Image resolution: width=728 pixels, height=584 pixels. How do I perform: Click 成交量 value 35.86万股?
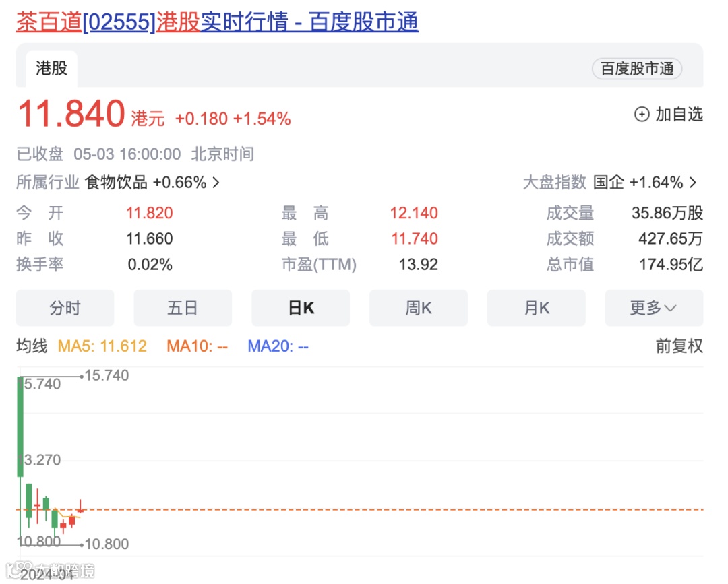click(667, 213)
